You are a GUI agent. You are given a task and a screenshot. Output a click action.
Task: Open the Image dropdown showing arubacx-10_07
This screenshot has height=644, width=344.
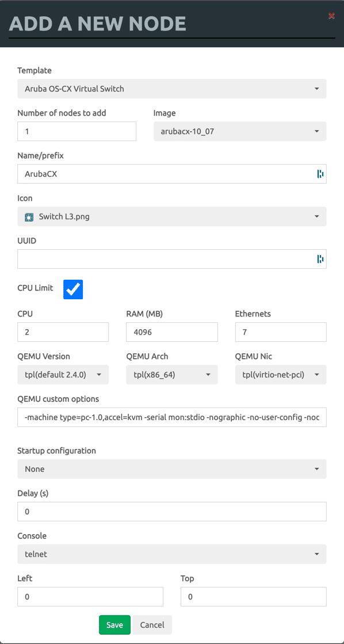pyautogui.click(x=240, y=131)
